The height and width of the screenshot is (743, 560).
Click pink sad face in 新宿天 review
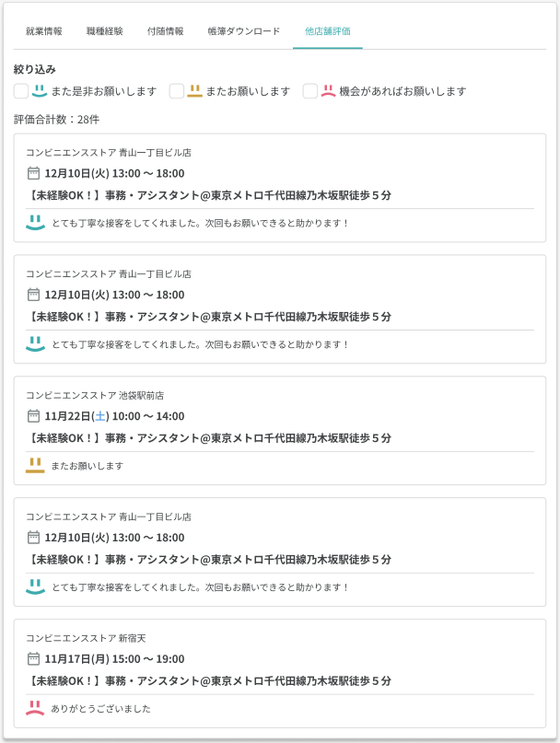tap(35, 708)
